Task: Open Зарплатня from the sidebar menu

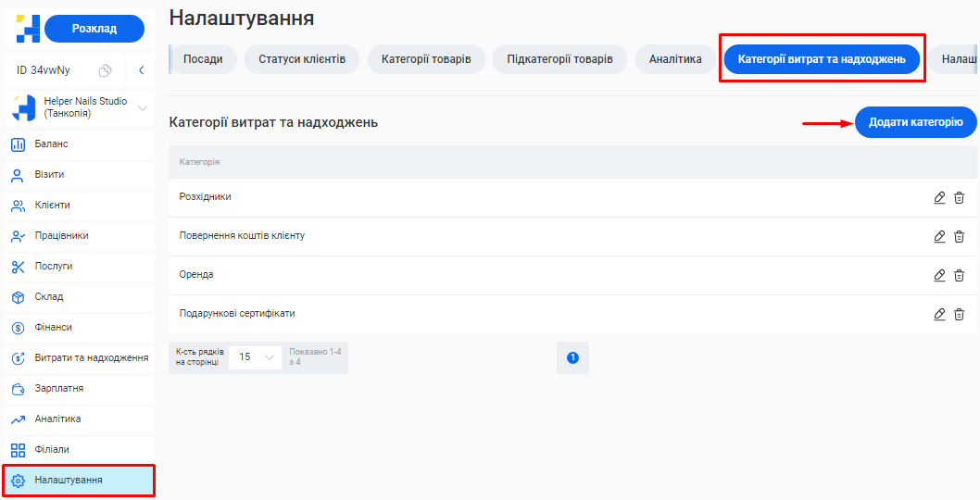Action: (x=59, y=389)
